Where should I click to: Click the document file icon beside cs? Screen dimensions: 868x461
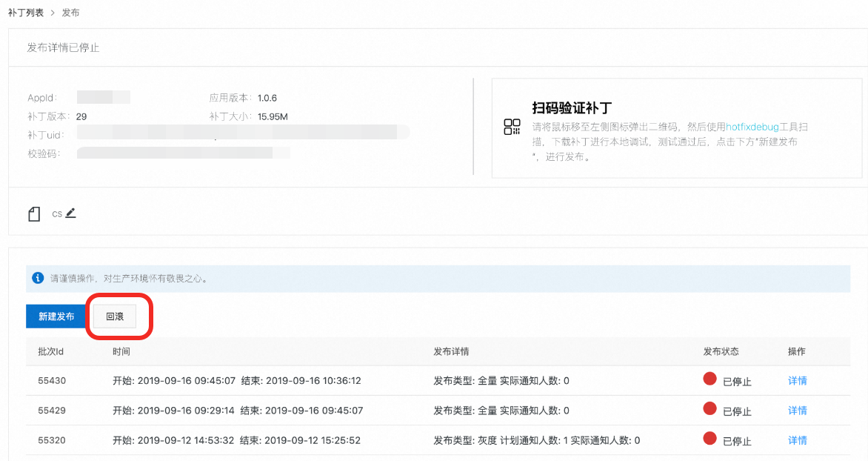[x=34, y=214]
